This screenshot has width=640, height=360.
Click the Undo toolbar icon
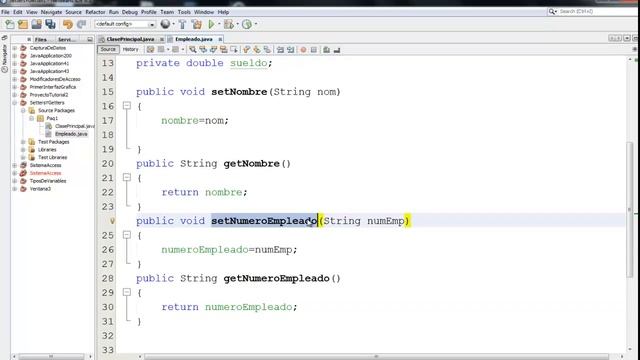point(68,24)
